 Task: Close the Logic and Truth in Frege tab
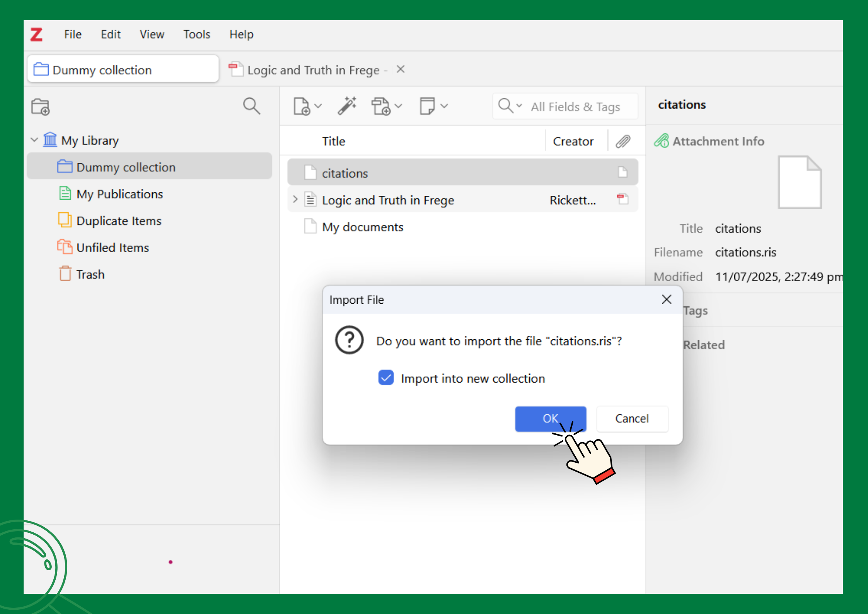(401, 69)
